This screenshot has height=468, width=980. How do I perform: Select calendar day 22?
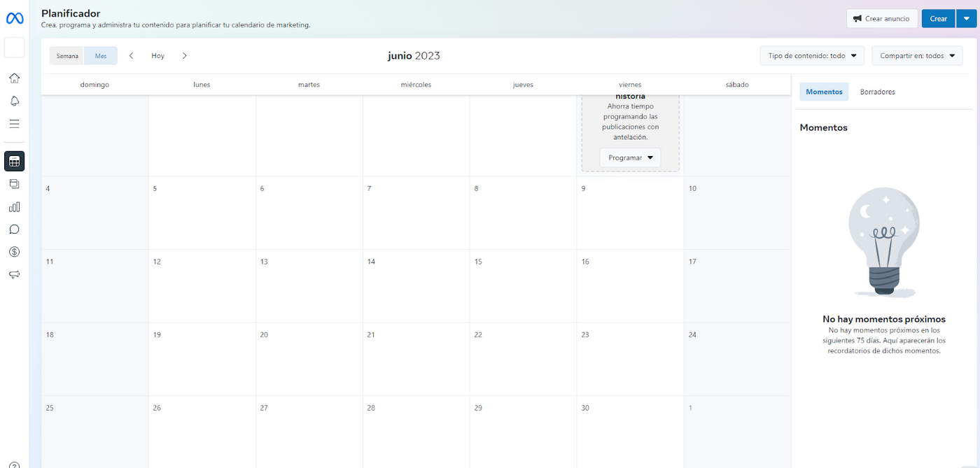[x=523, y=359]
